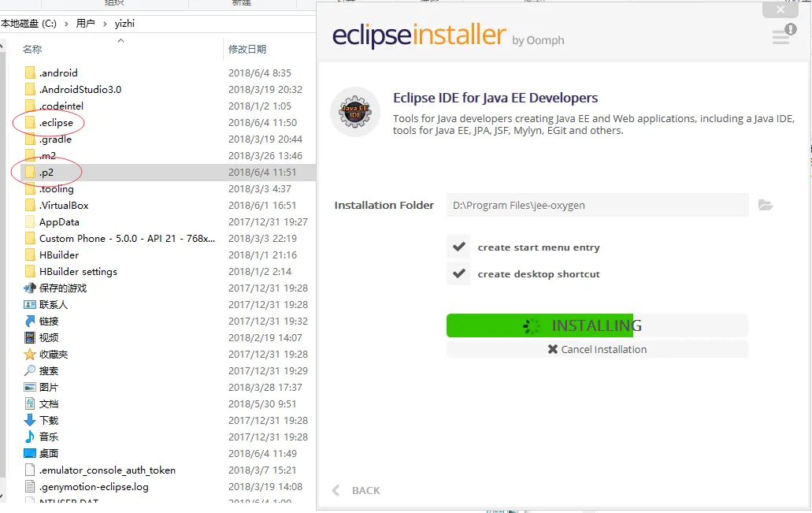
Task: Click the 用户 breadcrumb segment
Action: click(x=85, y=24)
